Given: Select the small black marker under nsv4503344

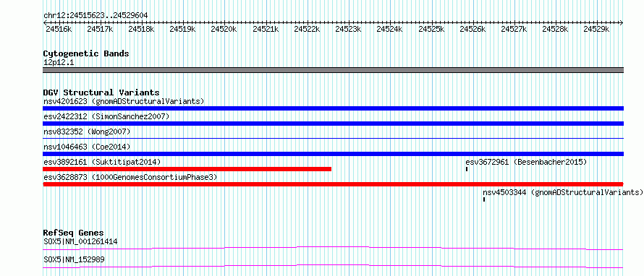Looking at the screenshot, I should [x=484, y=199].
